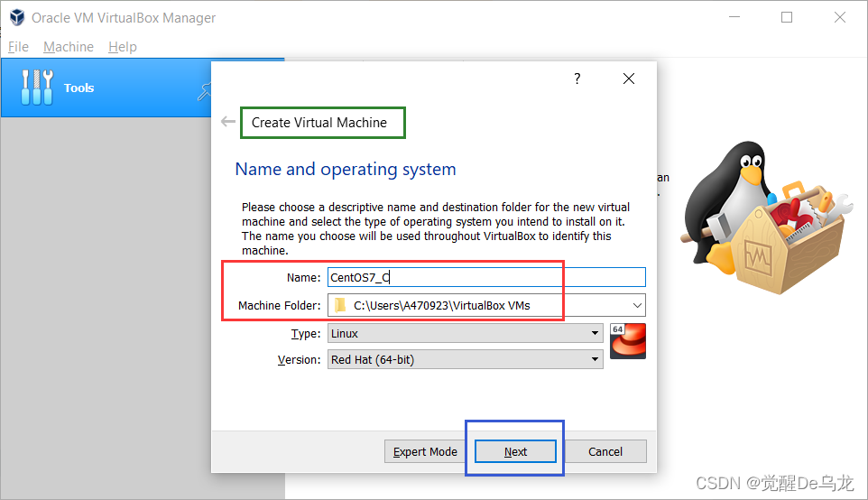Click the 'Create Virtual Machine' title text
Viewport: 868px width, 500px height.
click(x=319, y=123)
